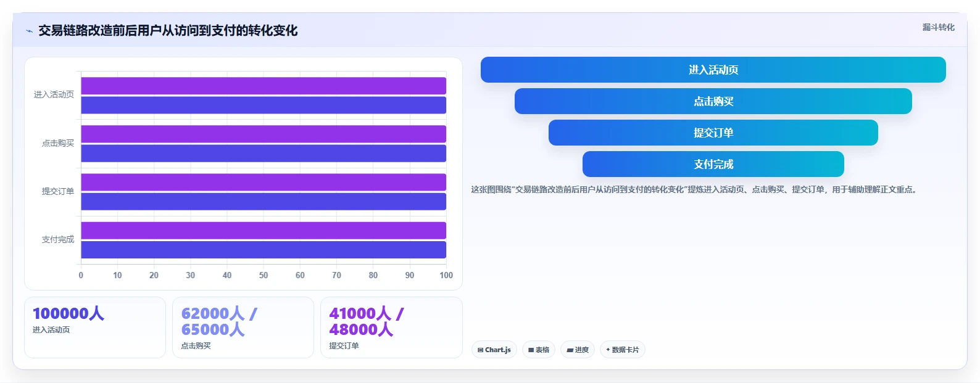
Task: Open the 100000人 data card
Action: coord(95,327)
